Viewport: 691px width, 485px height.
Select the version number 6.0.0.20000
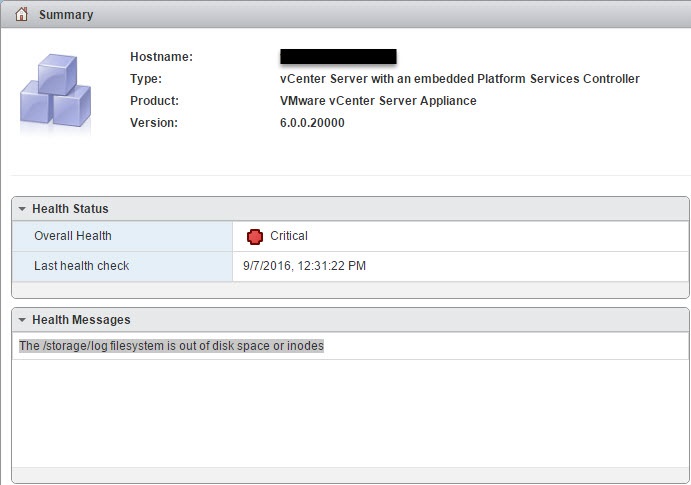(312, 123)
